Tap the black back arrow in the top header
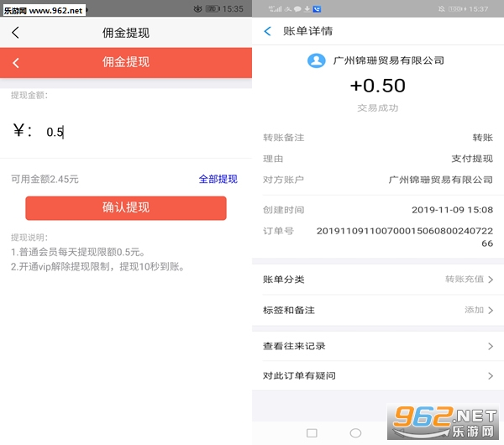504x445 pixels. click(15, 34)
